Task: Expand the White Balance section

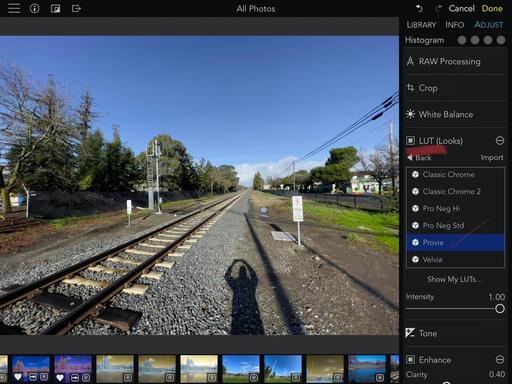Action: (x=455, y=114)
